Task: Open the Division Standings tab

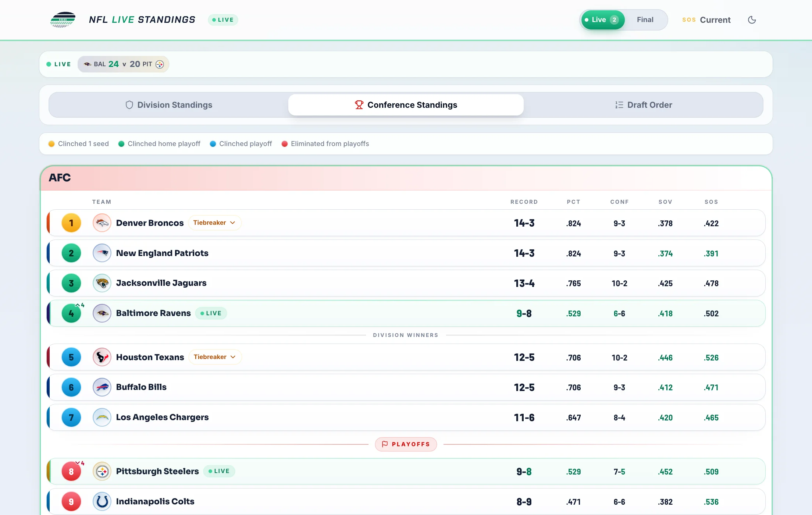Action: 169,105
